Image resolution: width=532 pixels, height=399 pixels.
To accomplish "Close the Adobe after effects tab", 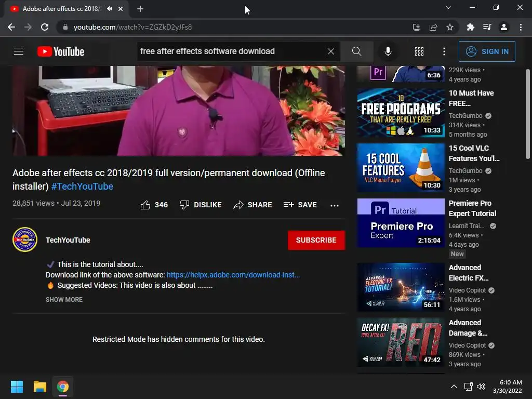I will point(121,9).
